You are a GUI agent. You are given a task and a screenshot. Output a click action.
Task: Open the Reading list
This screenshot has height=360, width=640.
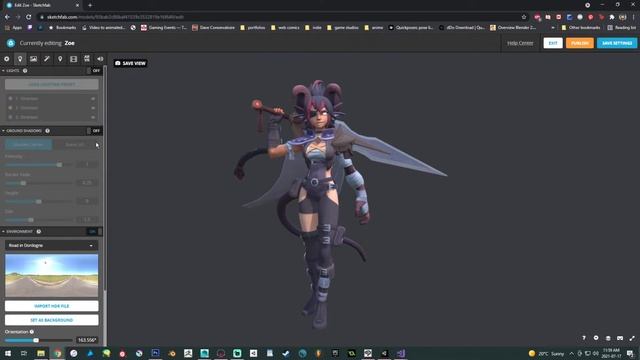coord(622,28)
